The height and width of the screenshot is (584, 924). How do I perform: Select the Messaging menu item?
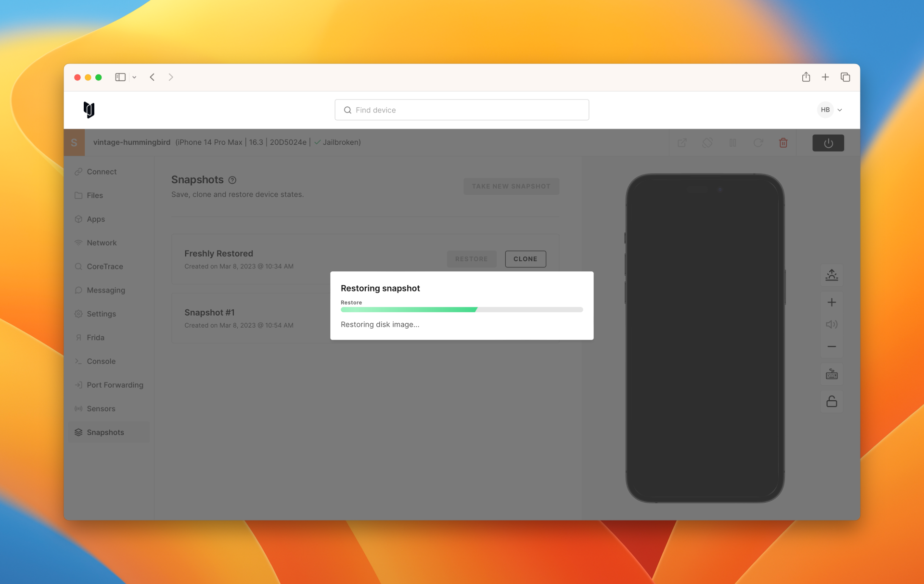coord(106,289)
